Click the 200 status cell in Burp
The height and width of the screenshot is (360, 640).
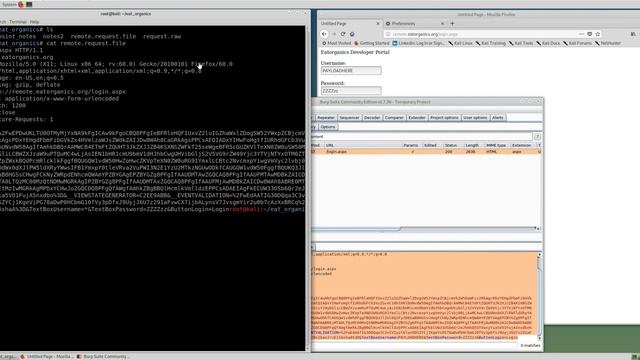[449, 152]
